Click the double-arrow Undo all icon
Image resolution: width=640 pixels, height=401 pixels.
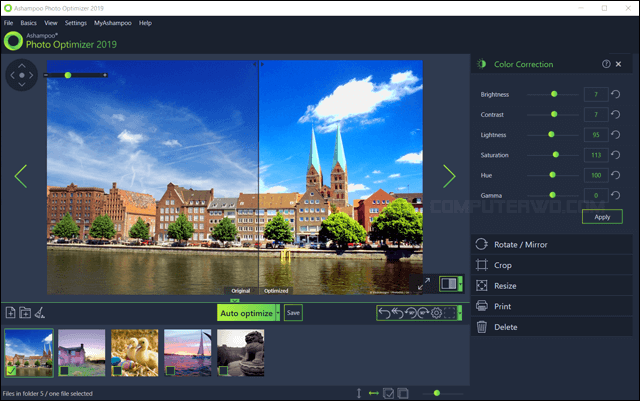398,313
